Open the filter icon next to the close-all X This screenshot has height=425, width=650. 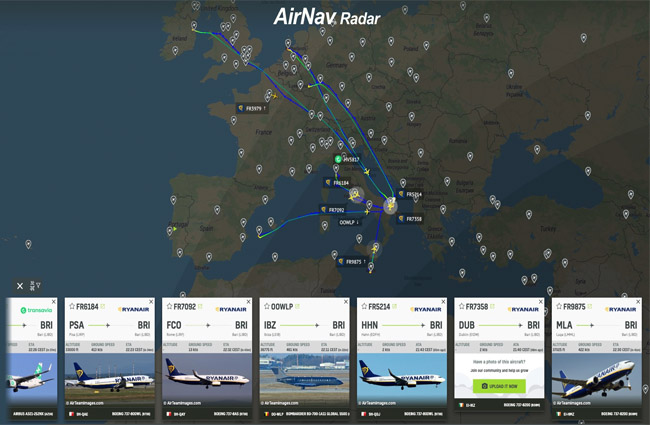[35, 285]
